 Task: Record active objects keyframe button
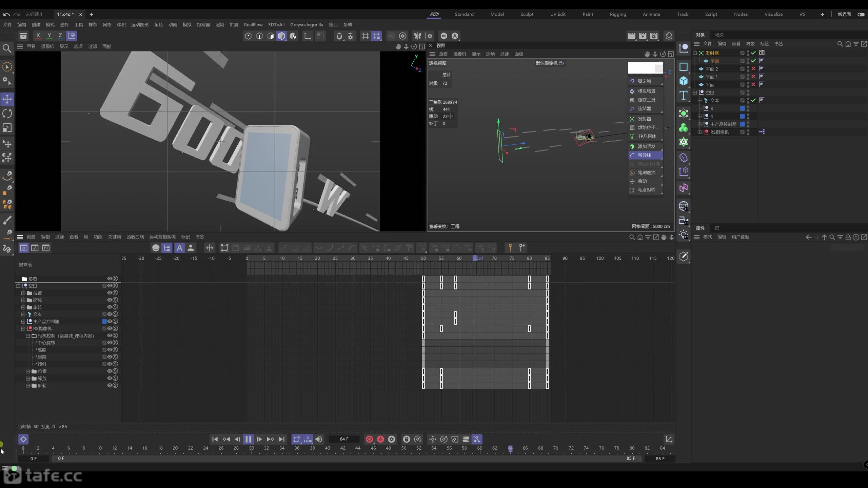(x=369, y=439)
